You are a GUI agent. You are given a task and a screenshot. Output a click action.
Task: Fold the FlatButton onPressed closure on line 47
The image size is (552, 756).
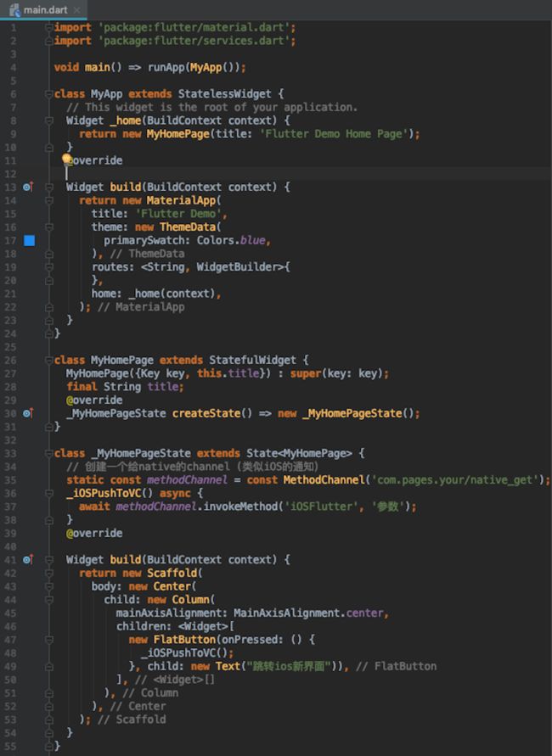click(48, 640)
